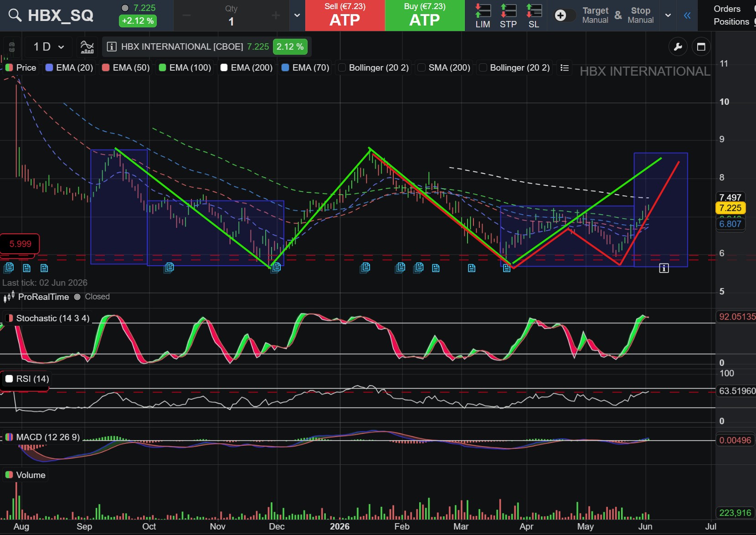Click the Sell ATP button
The height and width of the screenshot is (535, 756).
click(345, 15)
